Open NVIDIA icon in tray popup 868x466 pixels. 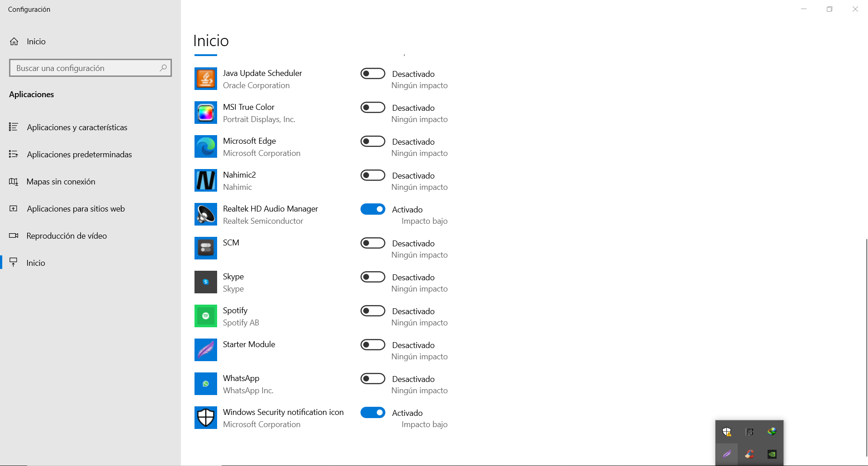(x=772, y=454)
